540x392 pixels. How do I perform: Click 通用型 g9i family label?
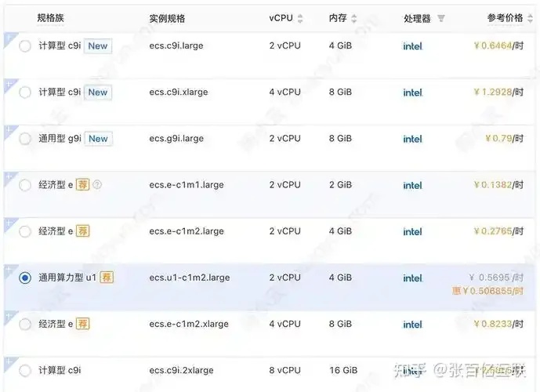60,139
